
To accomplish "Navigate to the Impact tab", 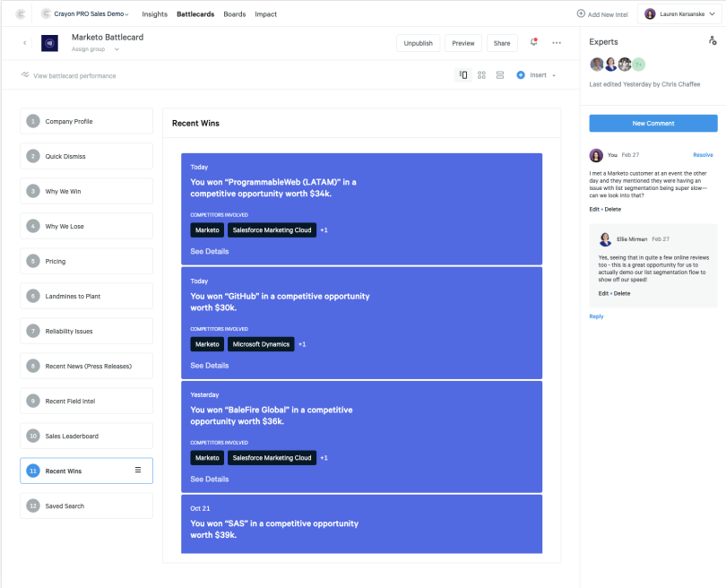I will [266, 14].
